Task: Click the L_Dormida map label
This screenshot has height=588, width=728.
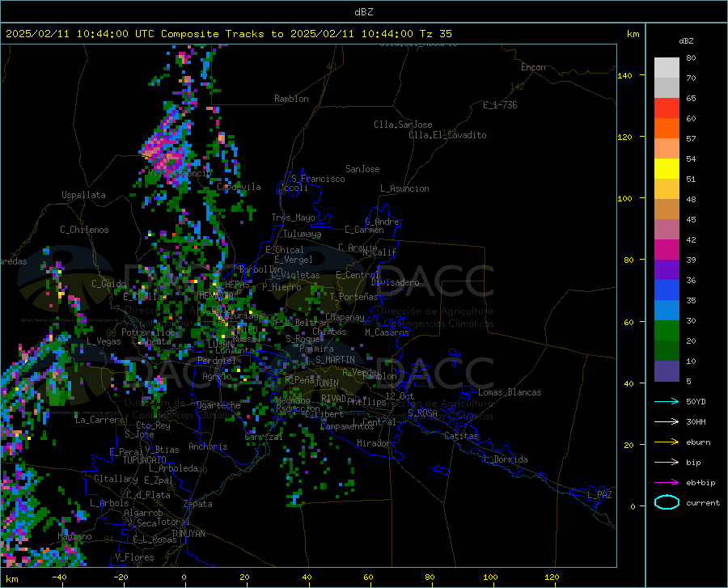Action: (x=506, y=459)
